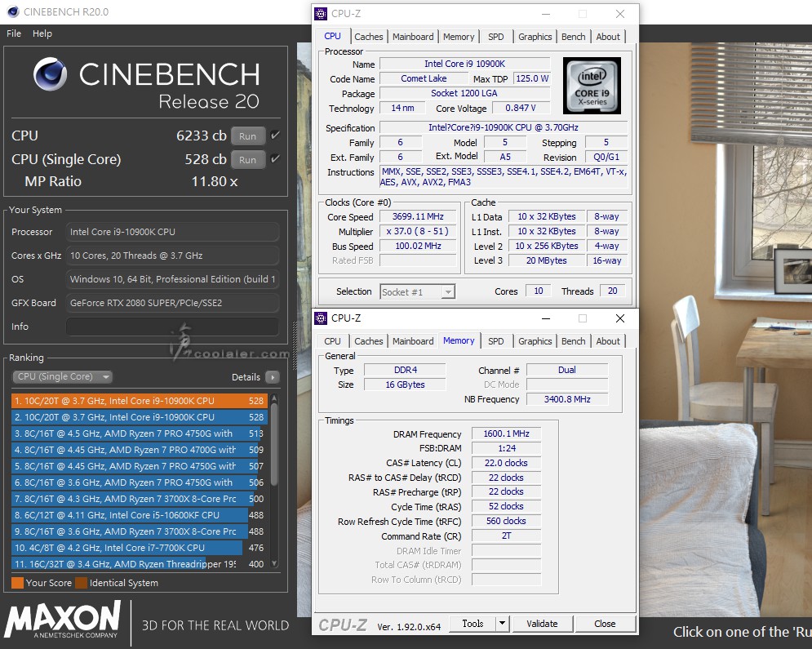Click the Package value Socket 1200 LGA

(x=464, y=93)
